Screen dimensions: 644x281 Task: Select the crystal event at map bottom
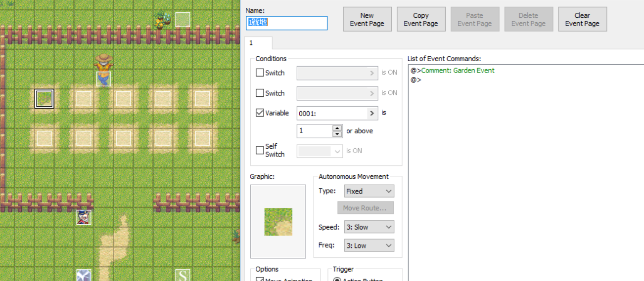84,275
